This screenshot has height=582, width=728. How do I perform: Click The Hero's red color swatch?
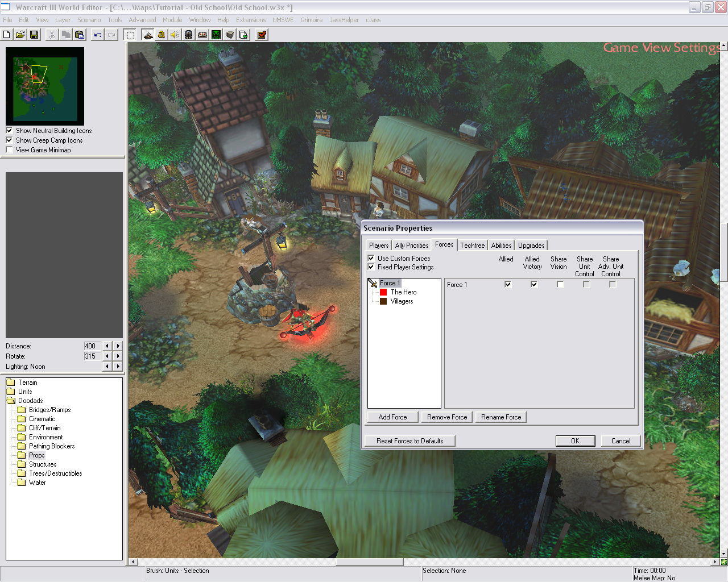(x=383, y=292)
